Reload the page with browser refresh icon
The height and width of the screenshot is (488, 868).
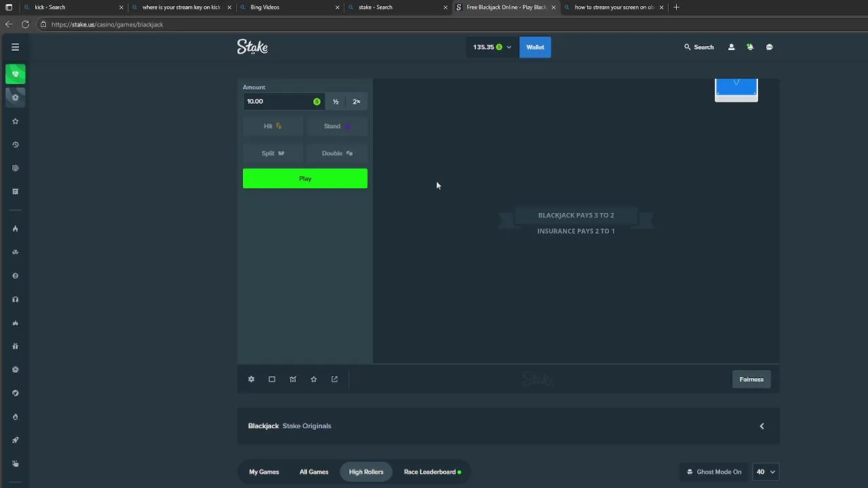[25, 24]
